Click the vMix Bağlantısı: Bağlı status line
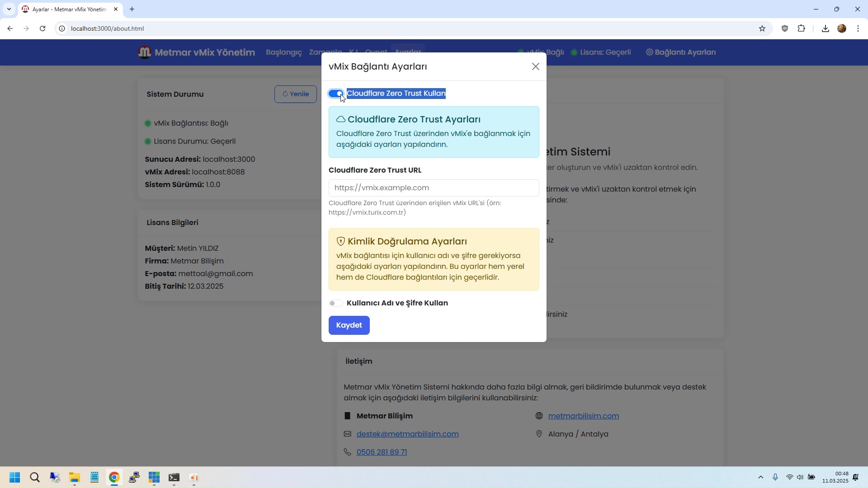This screenshot has width=868, height=488. 186,123
